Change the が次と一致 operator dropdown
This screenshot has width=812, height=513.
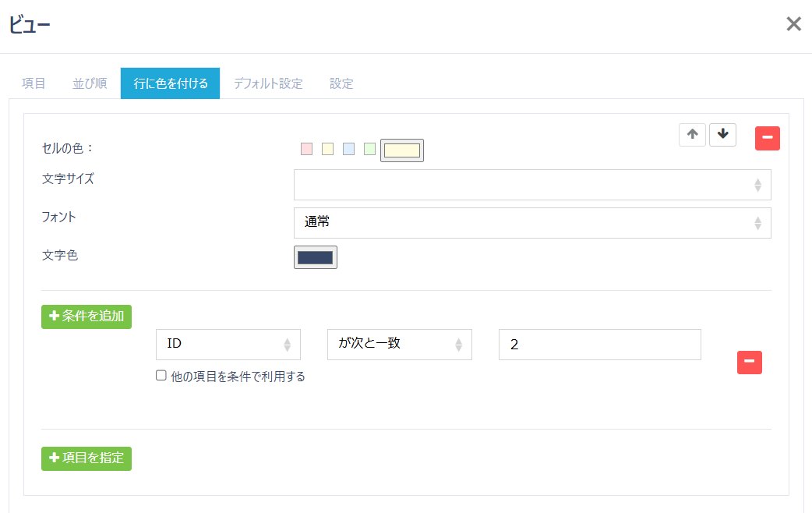coord(399,344)
